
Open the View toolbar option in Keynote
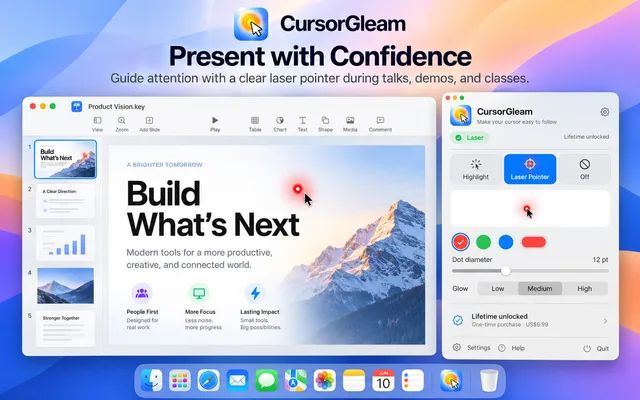click(97, 124)
